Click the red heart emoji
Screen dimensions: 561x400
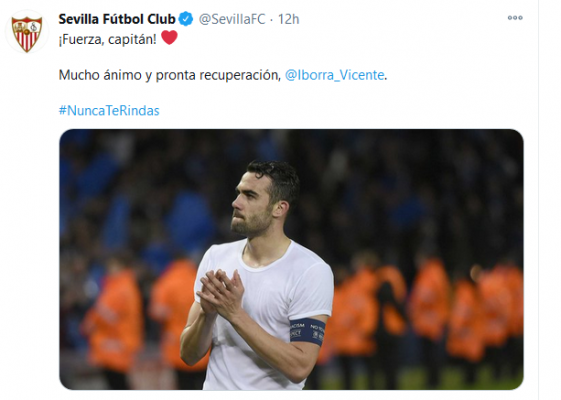[x=169, y=37]
